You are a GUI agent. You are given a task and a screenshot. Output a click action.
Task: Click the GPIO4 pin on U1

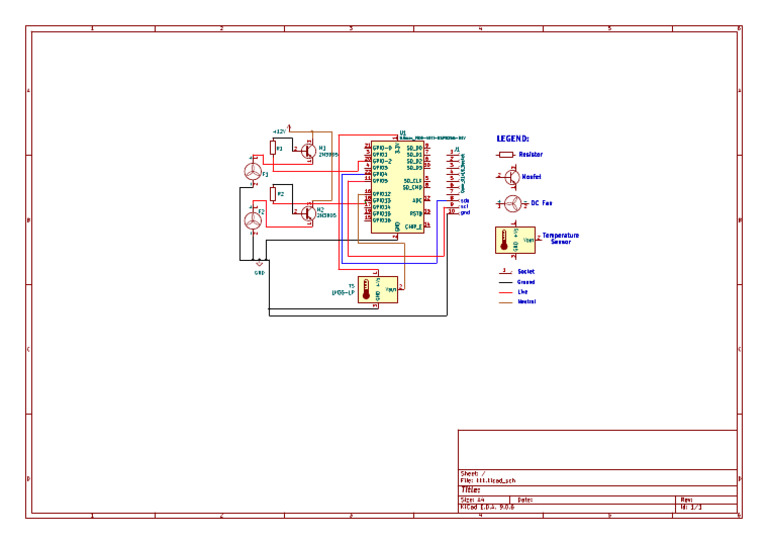[x=380, y=174]
